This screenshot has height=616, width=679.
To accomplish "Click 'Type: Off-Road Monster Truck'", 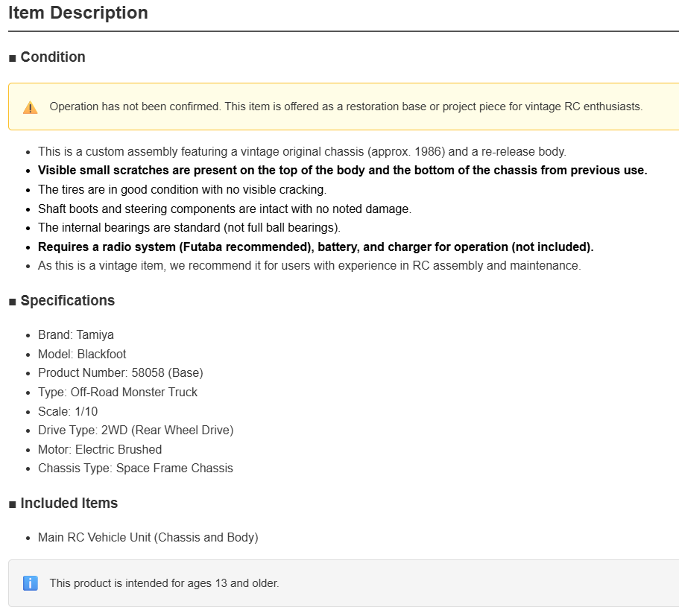I will click(118, 392).
